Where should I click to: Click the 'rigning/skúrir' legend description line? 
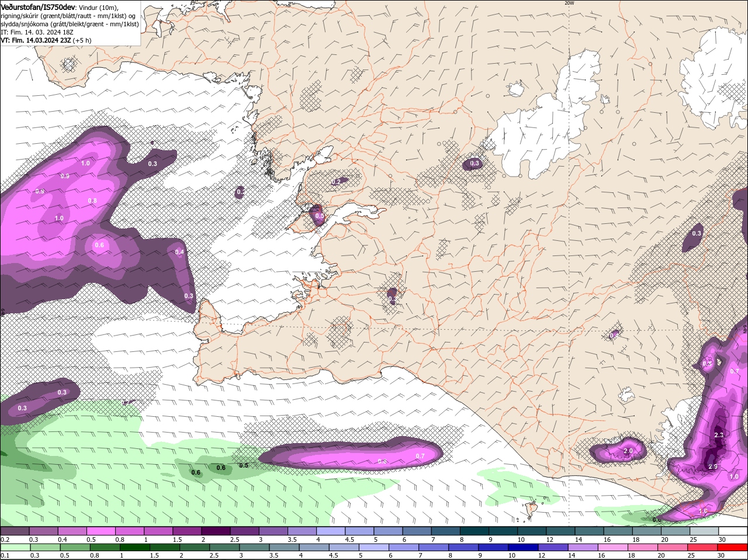[x=69, y=16]
